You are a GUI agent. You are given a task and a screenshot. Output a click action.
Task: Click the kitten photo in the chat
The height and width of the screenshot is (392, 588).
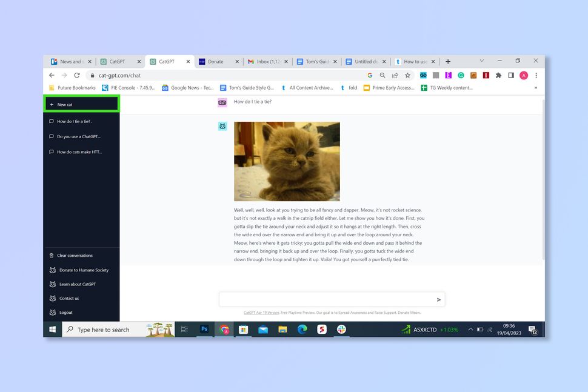point(286,161)
